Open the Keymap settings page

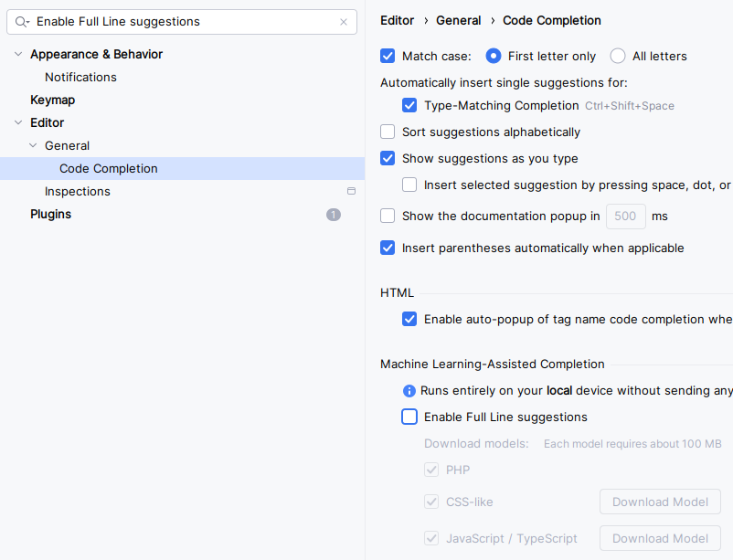52,100
